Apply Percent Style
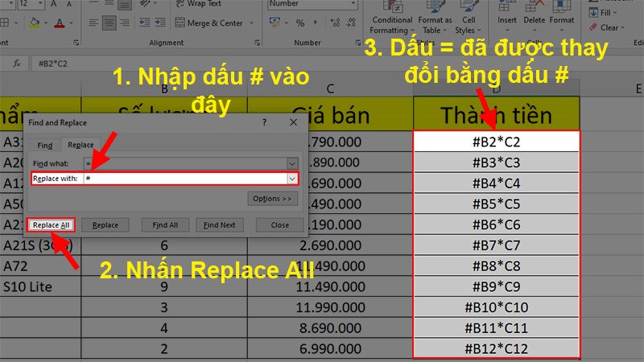This screenshot has width=644, height=362. (300, 23)
